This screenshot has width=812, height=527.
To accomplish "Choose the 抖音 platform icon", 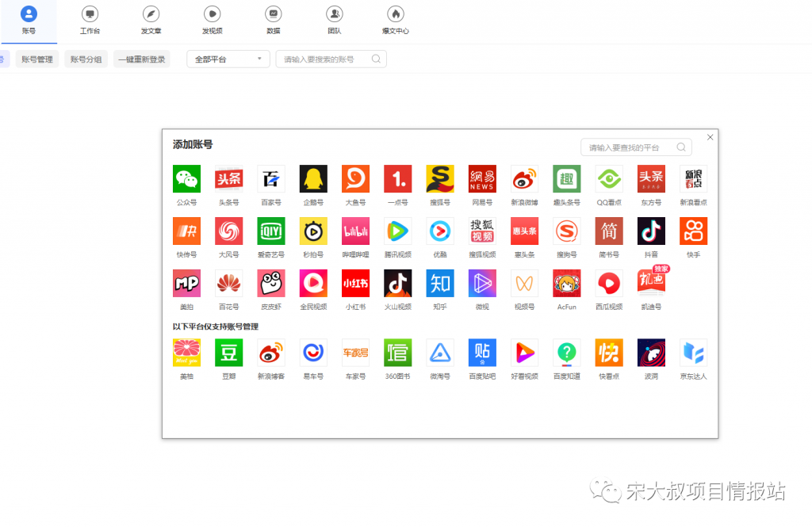I will [x=651, y=231].
